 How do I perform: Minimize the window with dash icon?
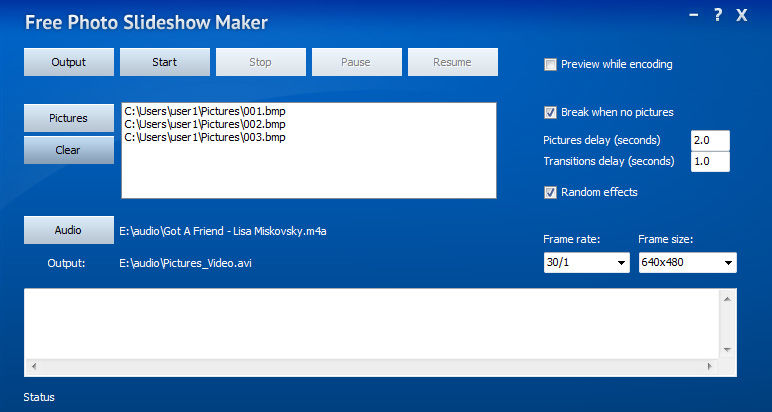click(694, 15)
